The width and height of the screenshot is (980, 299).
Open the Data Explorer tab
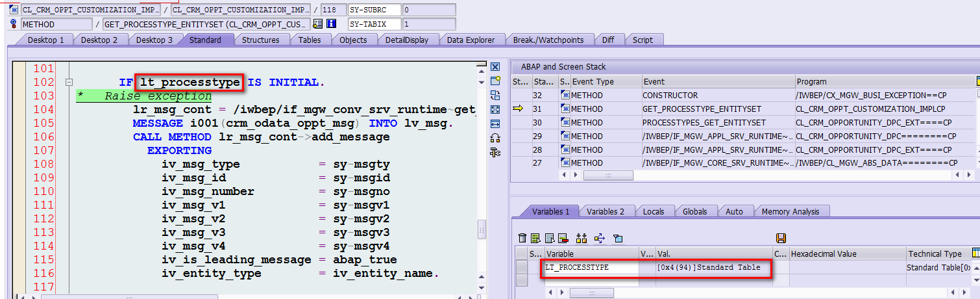pos(471,40)
